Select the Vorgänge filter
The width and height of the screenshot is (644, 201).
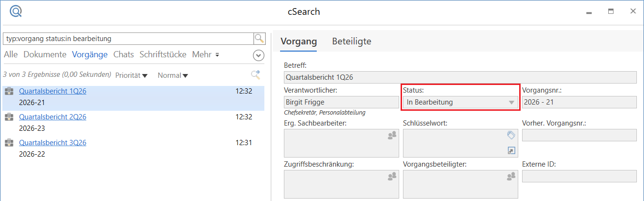[90, 54]
